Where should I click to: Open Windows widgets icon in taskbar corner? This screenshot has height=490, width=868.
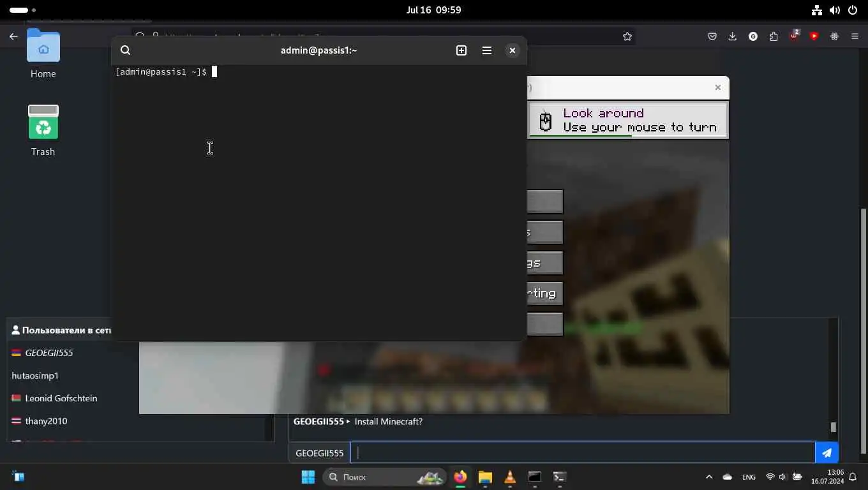pyautogui.click(x=18, y=477)
